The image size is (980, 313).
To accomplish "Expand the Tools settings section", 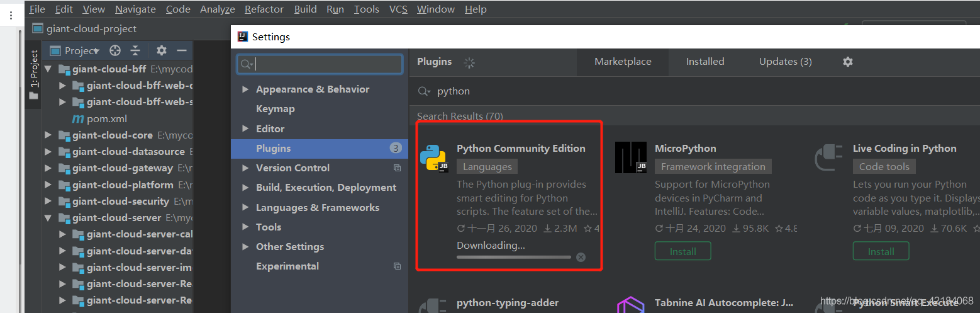I will pyautogui.click(x=245, y=227).
